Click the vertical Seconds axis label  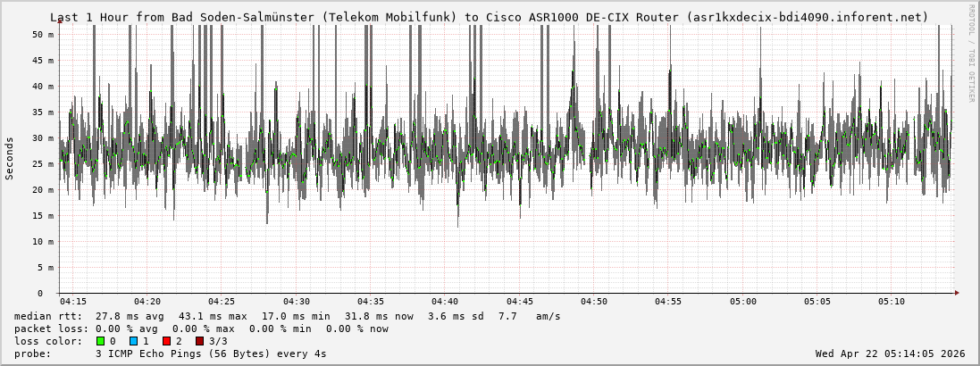(x=10, y=158)
